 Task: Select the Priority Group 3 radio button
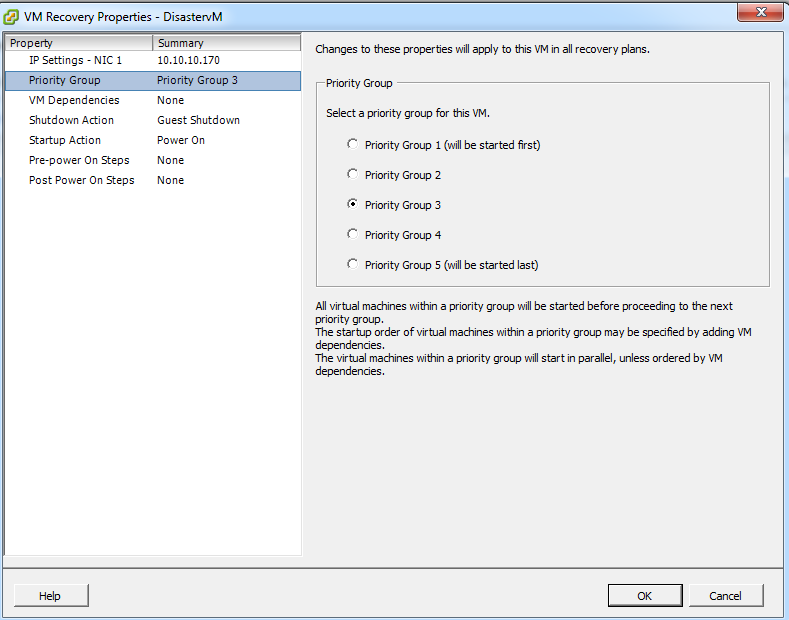tap(352, 204)
